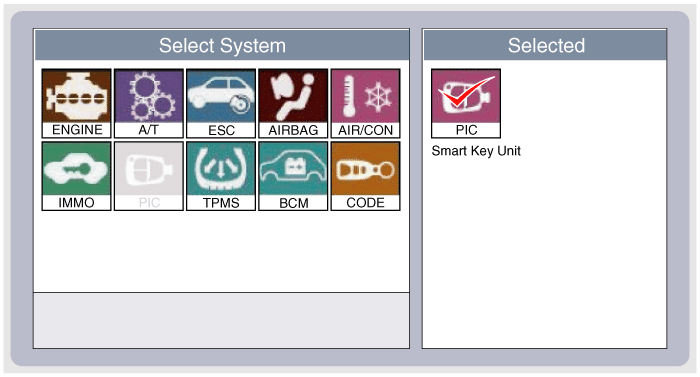The height and width of the screenshot is (377, 700).
Task: Open the BCM body control icon
Action: pyautogui.click(x=293, y=176)
